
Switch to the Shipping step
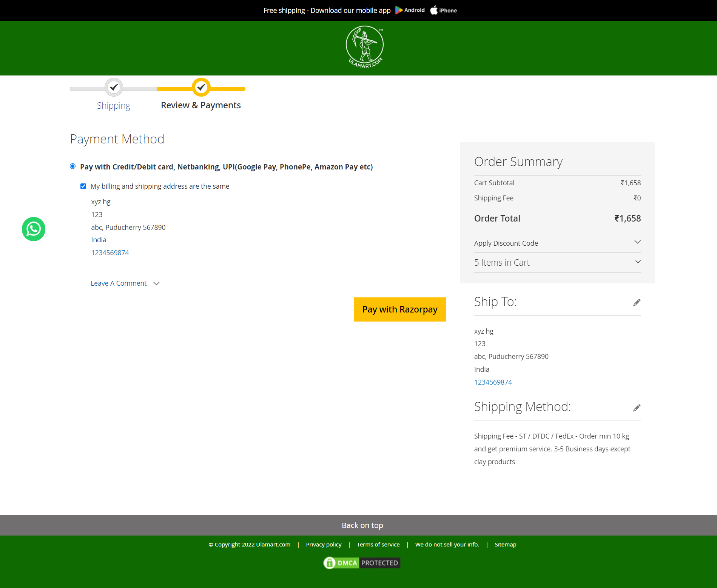point(113,105)
